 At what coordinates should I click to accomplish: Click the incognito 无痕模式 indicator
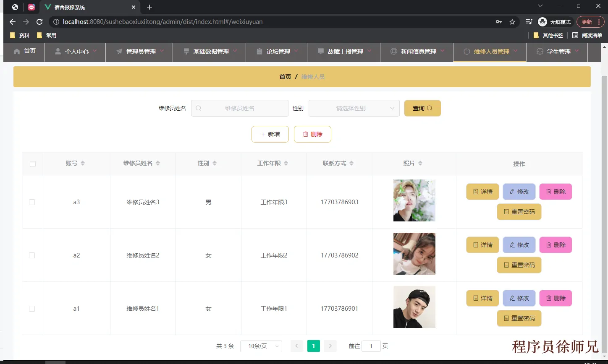tap(555, 22)
